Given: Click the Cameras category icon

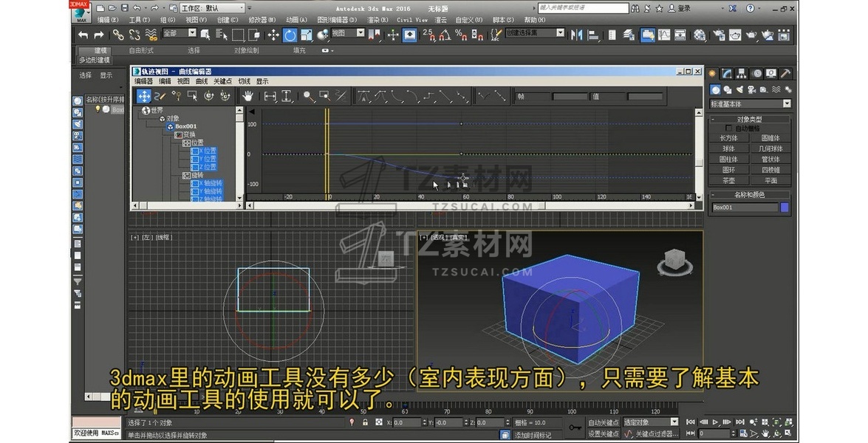Looking at the screenshot, I should [x=752, y=89].
